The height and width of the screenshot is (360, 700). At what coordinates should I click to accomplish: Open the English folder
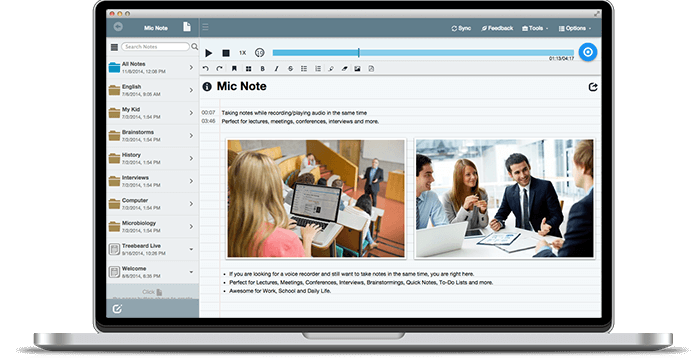click(x=153, y=90)
